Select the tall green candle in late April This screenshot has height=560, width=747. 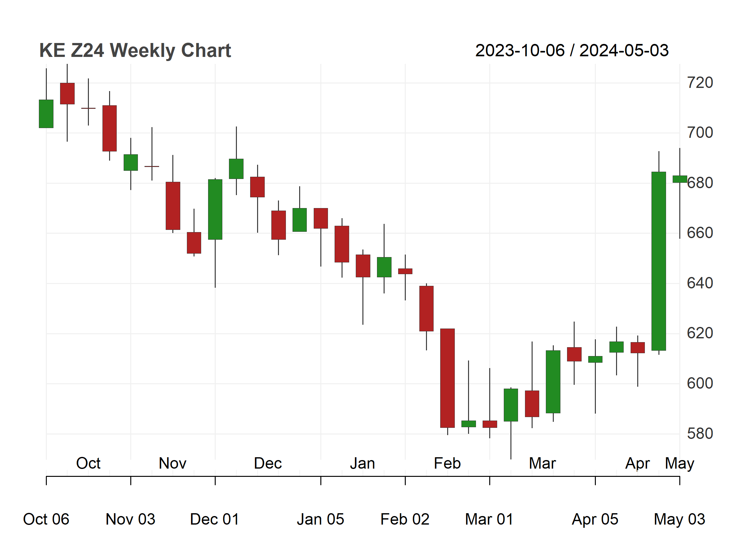click(658, 261)
